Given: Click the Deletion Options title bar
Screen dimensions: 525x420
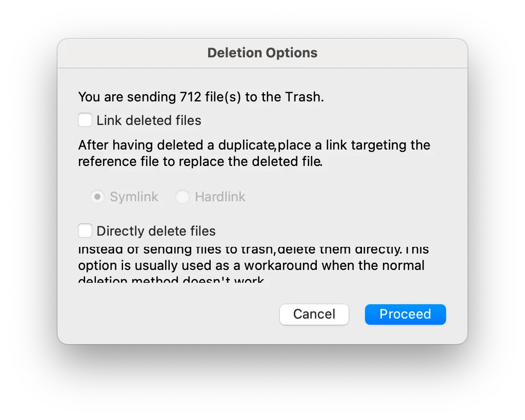Looking at the screenshot, I should click(262, 53).
